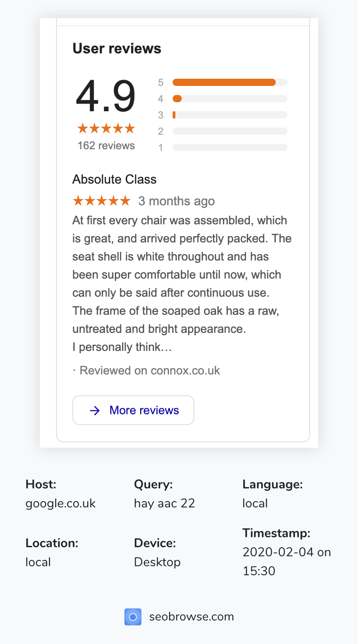This screenshot has height=644, width=358.
Task: Select the hay aac 22 query text
Action: 165,503
